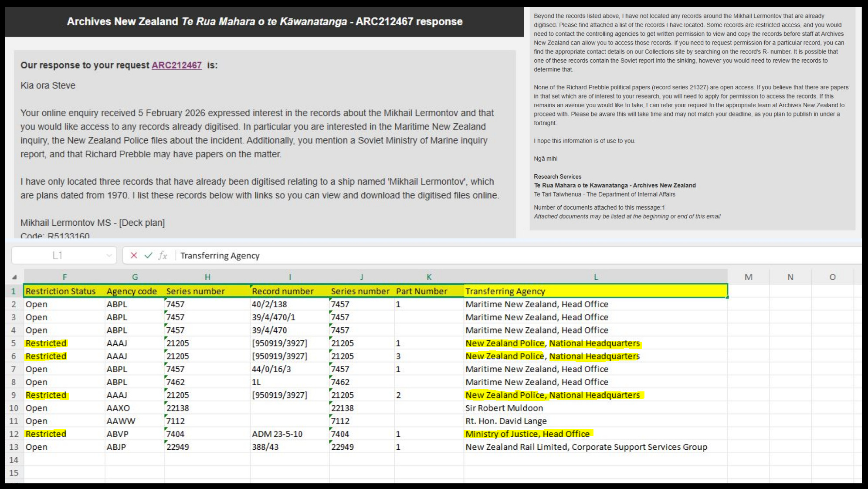Expand the Name Box dropdown arrow
This screenshot has height=489, width=868.
pos(109,255)
